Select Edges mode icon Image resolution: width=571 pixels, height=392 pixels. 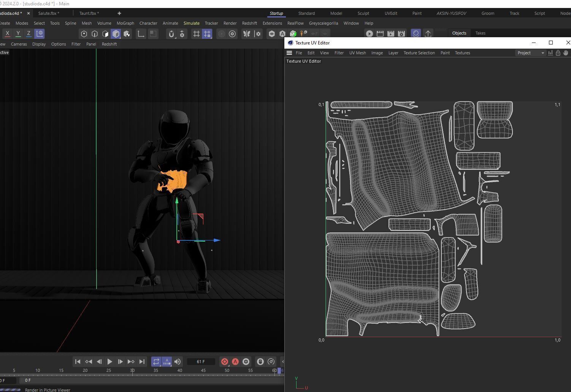coord(95,34)
